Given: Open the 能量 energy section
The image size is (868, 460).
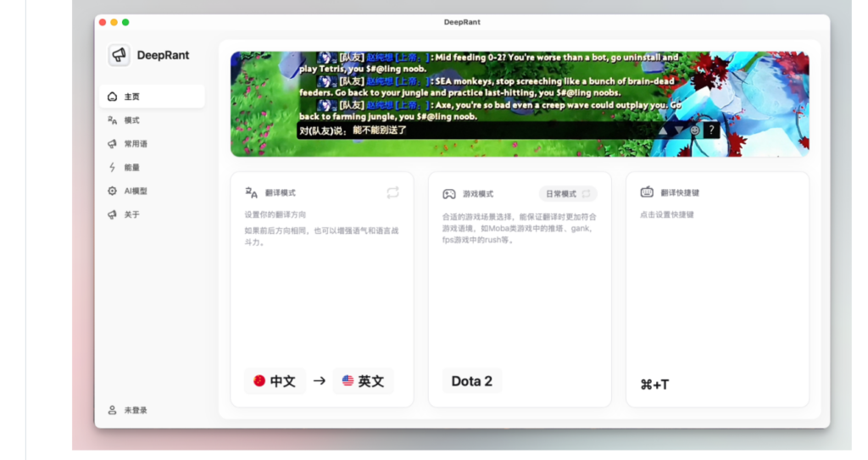Looking at the screenshot, I should click(153, 167).
